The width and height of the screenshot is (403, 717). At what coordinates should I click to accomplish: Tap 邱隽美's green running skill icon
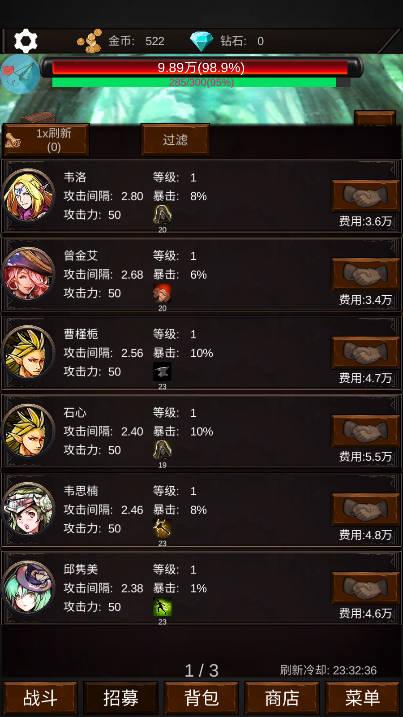pos(162,607)
